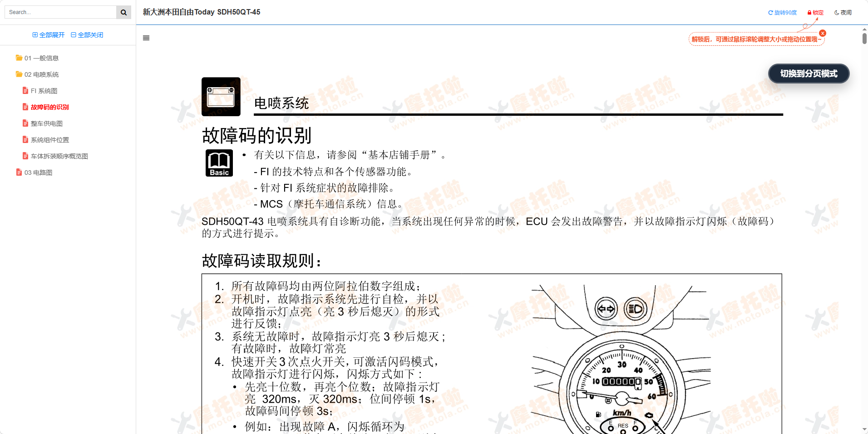Open the FI 系统图 document

coord(44,91)
